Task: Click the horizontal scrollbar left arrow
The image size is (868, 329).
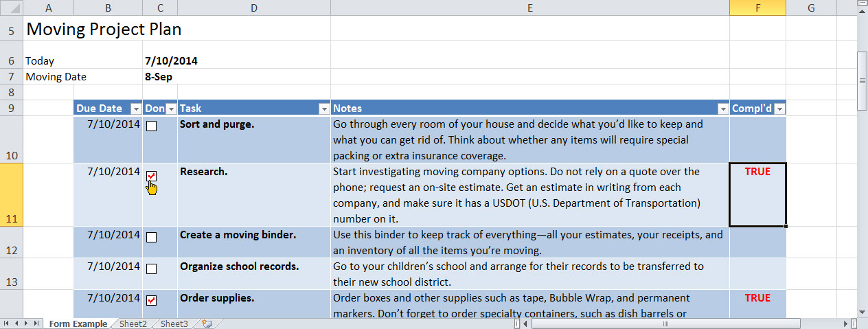Action: (525, 324)
